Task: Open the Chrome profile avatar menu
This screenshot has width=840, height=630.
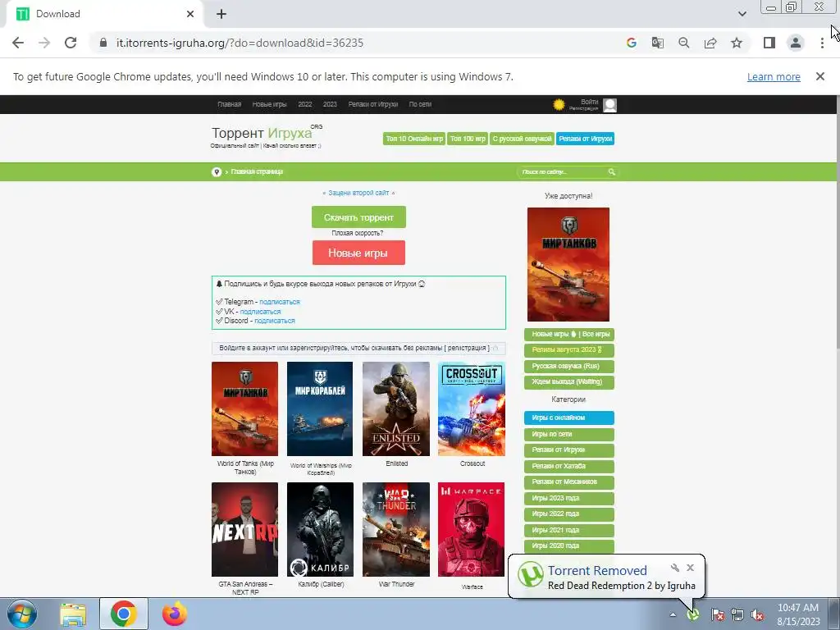Action: [796, 43]
